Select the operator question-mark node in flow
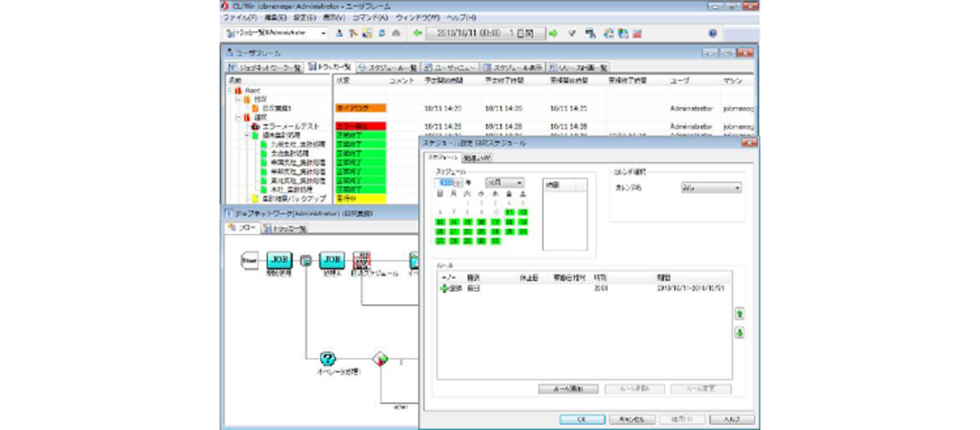The width and height of the screenshot is (980, 430). pos(328,358)
